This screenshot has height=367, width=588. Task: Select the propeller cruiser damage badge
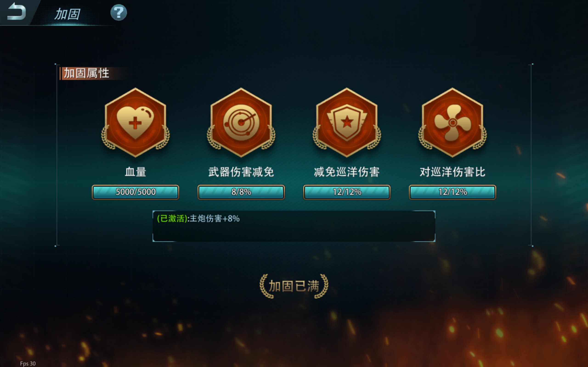coord(452,122)
